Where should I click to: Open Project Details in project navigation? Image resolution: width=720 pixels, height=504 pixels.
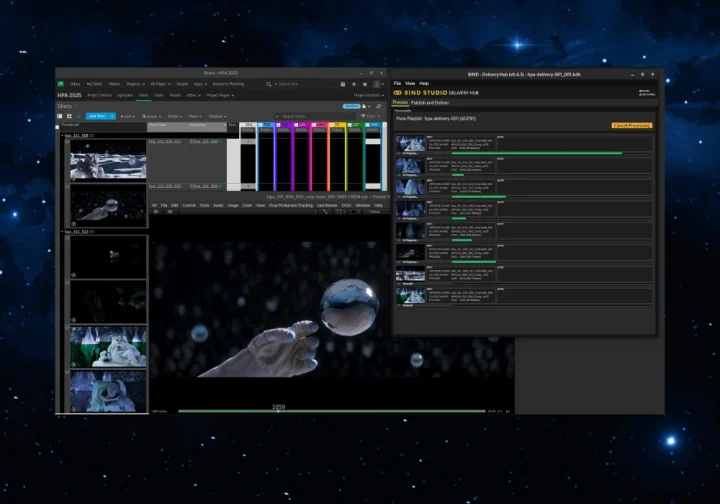[100, 95]
